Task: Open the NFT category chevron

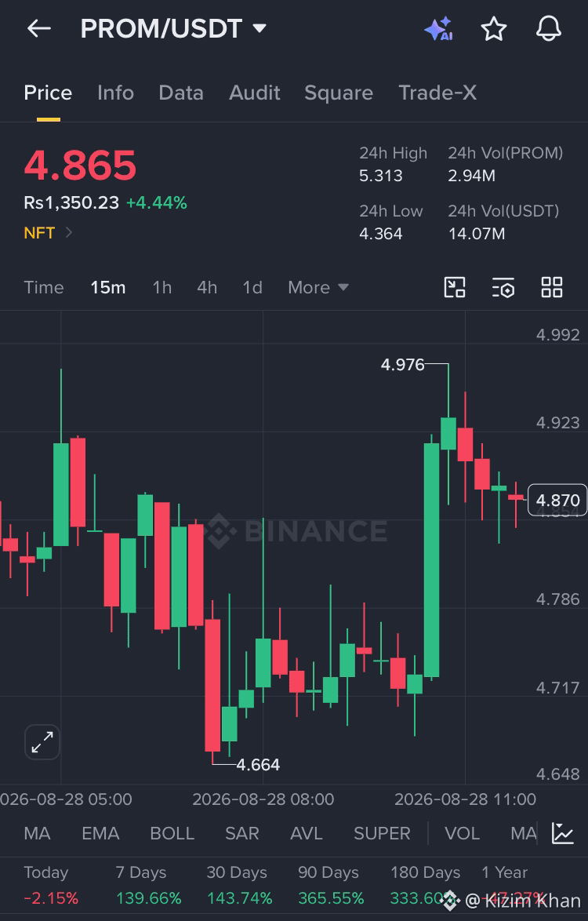Action: [69, 232]
